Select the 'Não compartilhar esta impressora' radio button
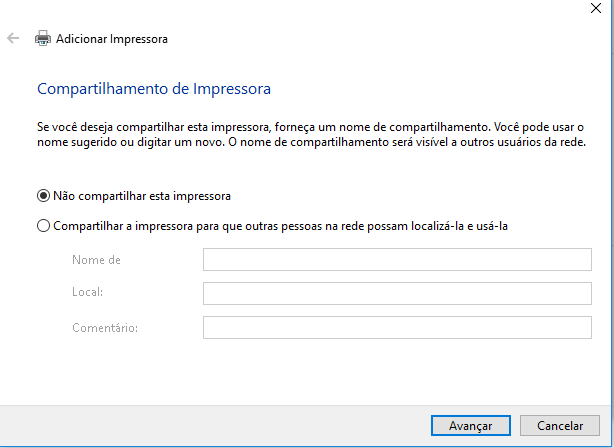This screenshot has width=614, height=448. 43,196
